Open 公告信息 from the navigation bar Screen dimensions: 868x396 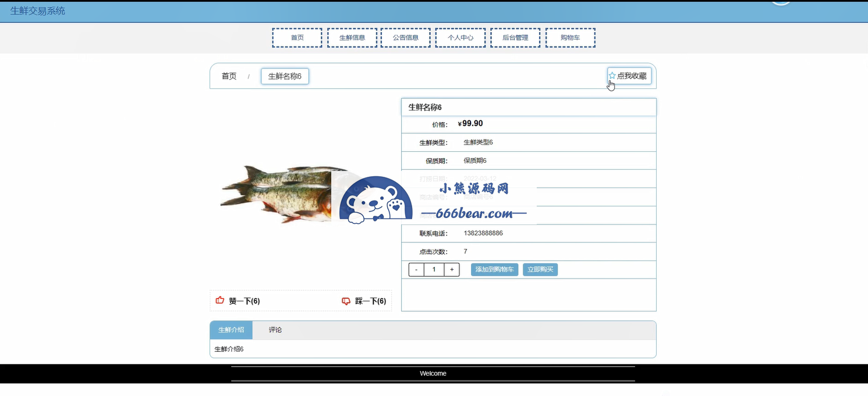coord(405,38)
